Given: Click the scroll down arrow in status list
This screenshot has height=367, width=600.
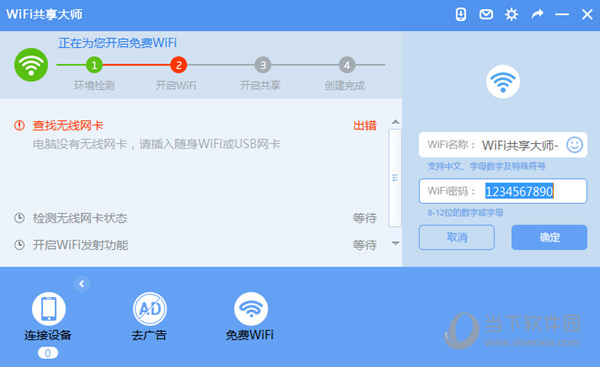Looking at the screenshot, I should point(396,243).
